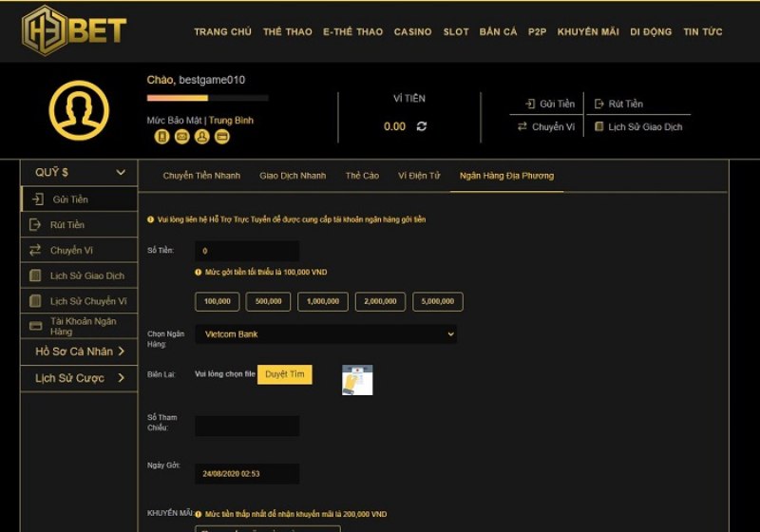
Task: Click the Duyệt Tìm browse button
Action: 284,374
